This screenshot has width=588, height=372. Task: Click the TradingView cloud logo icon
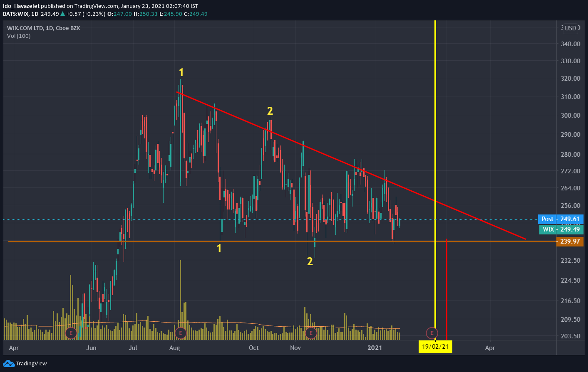pyautogui.click(x=9, y=364)
